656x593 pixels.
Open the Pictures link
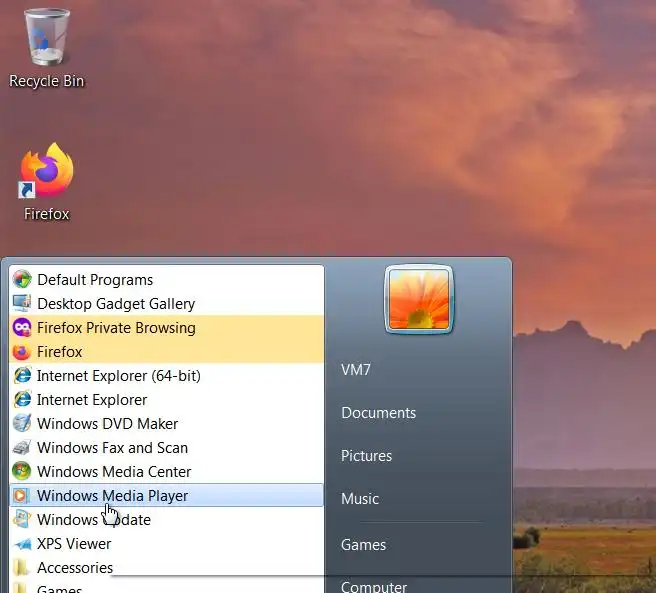(x=366, y=456)
